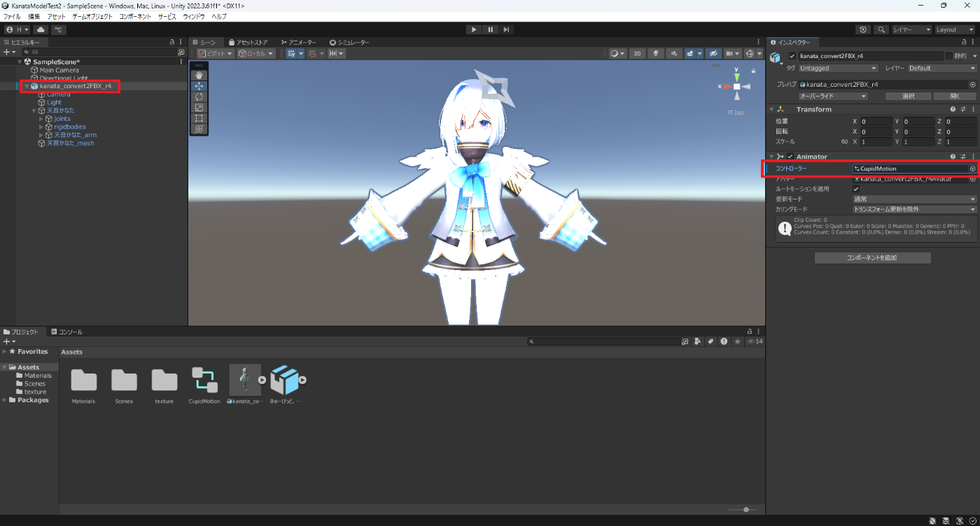The width and height of the screenshot is (980, 526).
Task: Open Update Mode (更新モード) dropdown
Action: tap(914, 199)
